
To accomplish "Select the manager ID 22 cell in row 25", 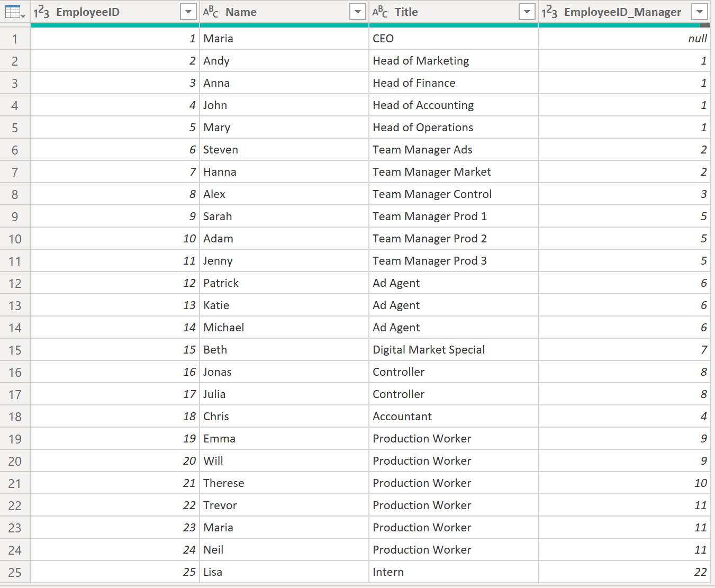I will [624, 572].
